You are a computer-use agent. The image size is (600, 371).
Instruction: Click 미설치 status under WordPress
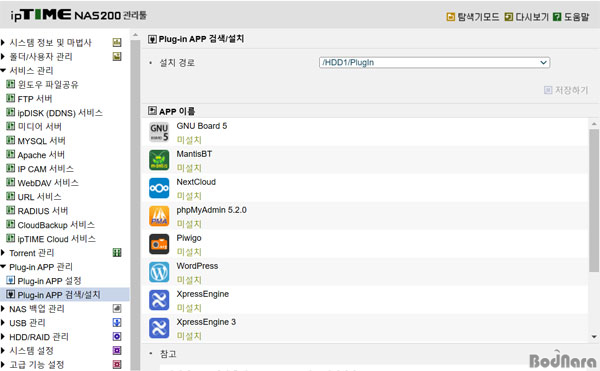click(x=189, y=280)
